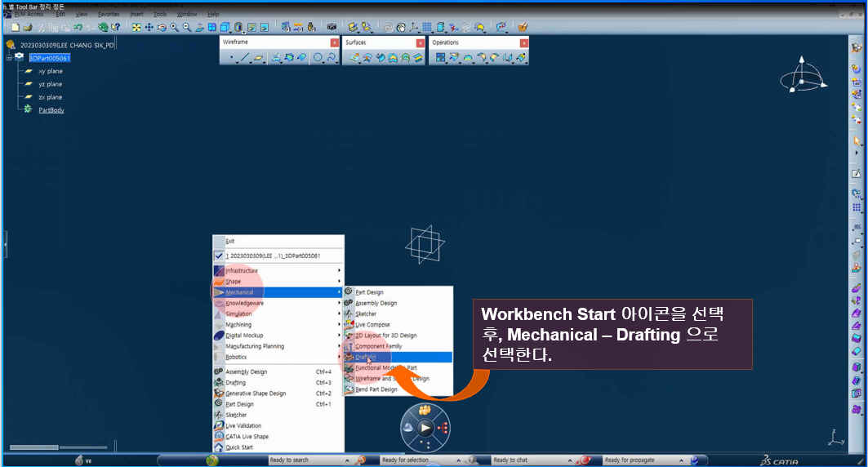Screen dimensions: 868x467
Task: Open favorite Assembly Design with Ctrl+4 shortcut
Action: (278, 371)
